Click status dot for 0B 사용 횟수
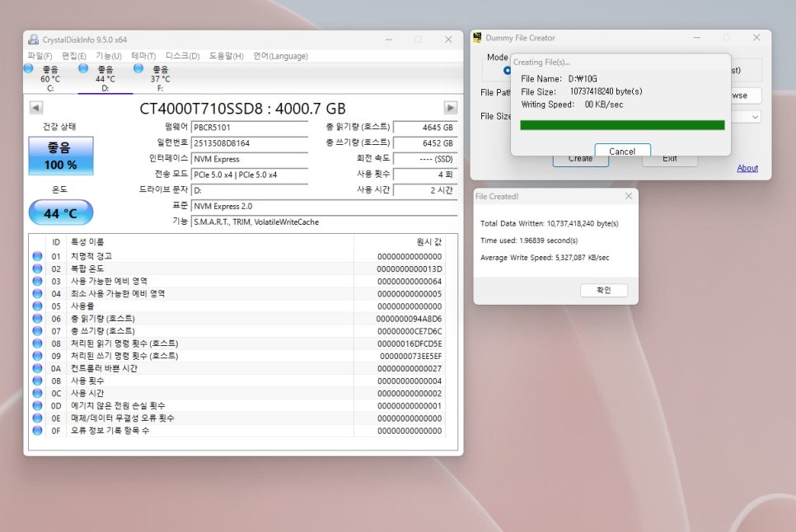This screenshot has height=532, width=796. pos(37,380)
